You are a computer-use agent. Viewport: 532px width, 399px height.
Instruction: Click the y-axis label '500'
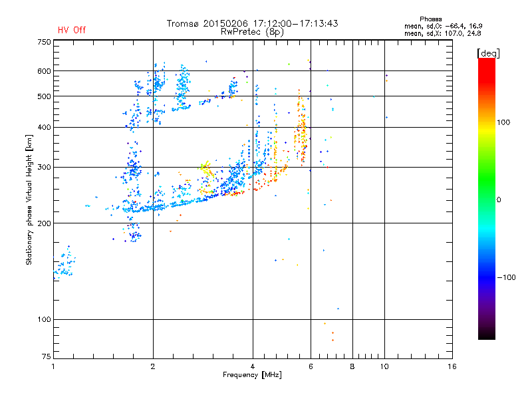(44, 96)
